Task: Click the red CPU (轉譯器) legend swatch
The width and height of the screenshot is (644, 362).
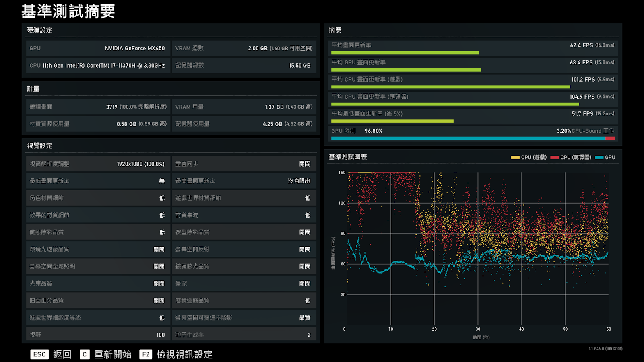Action: coord(554,157)
